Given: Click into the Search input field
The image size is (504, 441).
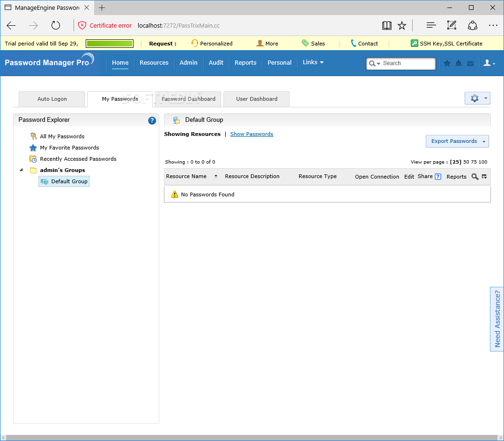Looking at the screenshot, I should click(408, 63).
